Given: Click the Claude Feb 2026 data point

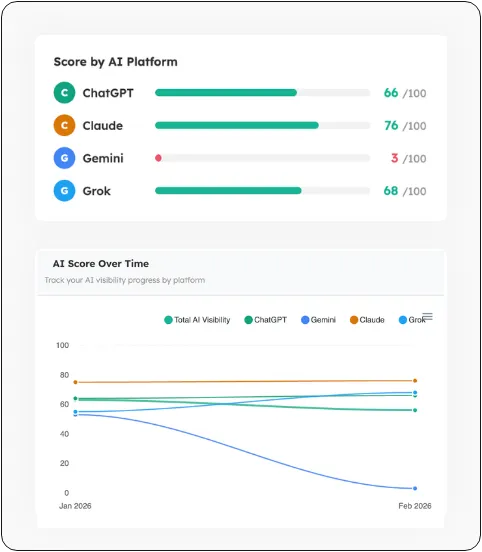Looking at the screenshot, I should click(x=415, y=381).
